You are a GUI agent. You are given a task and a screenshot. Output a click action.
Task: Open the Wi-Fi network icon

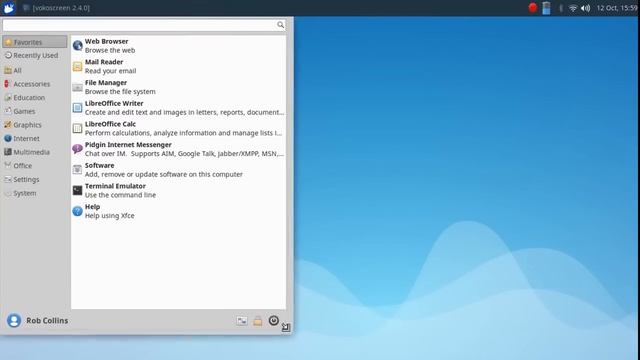click(x=573, y=8)
